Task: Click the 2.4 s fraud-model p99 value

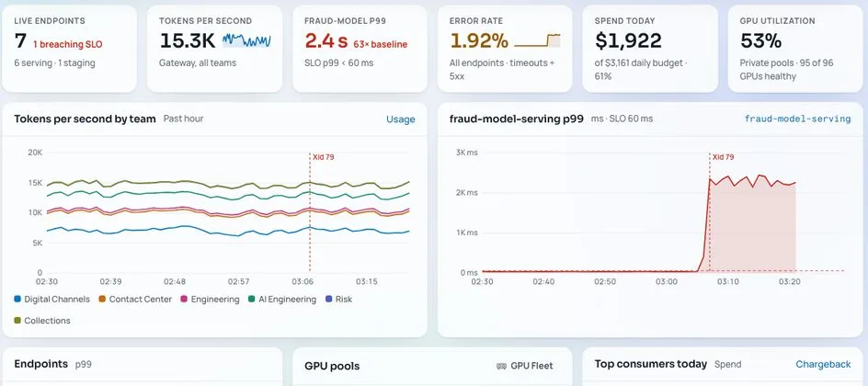Action: point(326,40)
